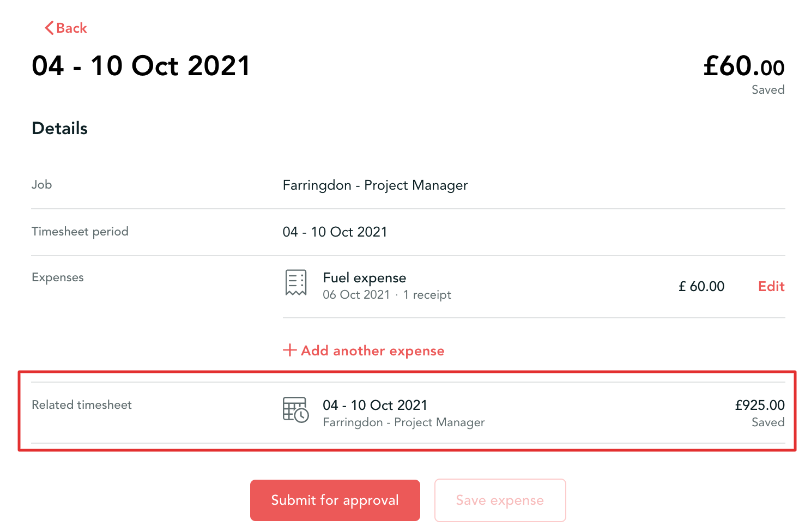Add another expense to this claim
This screenshot has width=811, height=532.
[364, 350]
